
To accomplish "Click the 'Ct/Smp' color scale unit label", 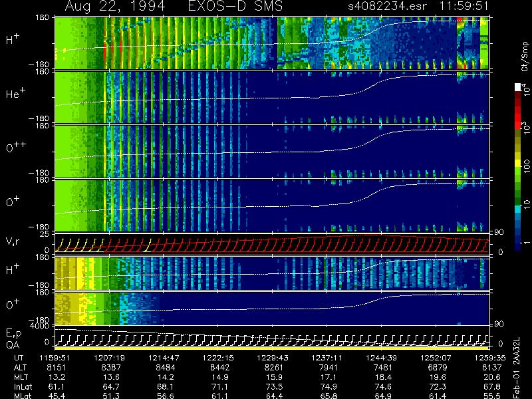I will click(x=525, y=57).
